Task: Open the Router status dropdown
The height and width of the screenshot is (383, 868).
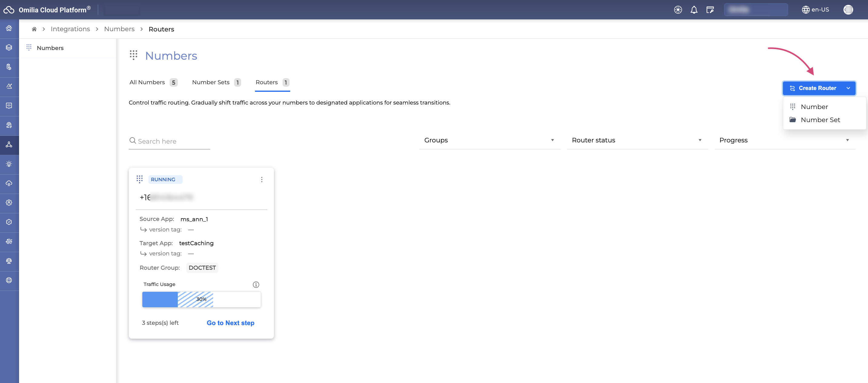Action: pyautogui.click(x=637, y=140)
